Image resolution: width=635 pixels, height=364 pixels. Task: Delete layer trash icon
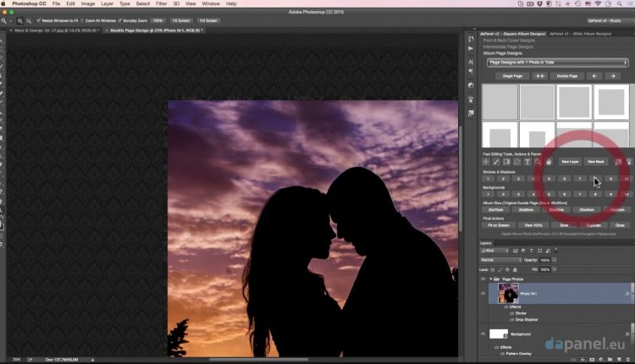[628, 360]
